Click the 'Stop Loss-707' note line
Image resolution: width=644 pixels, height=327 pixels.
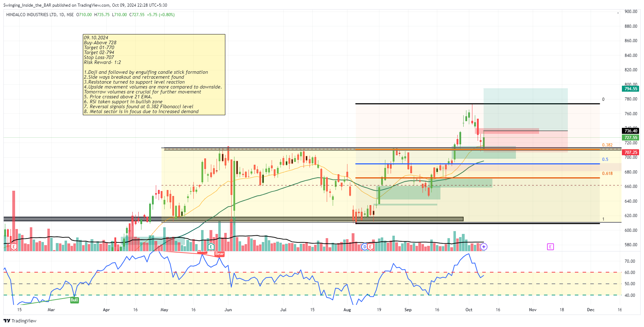tap(99, 58)
